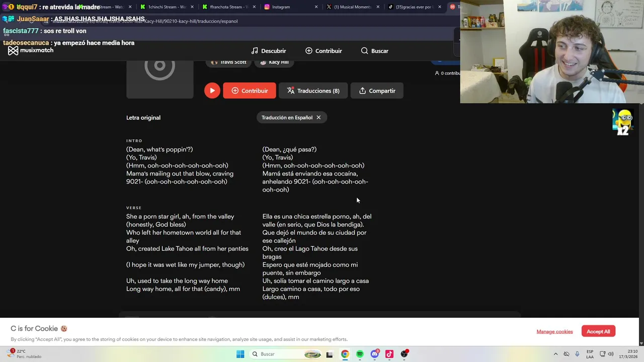Click the contributors count icon

tap(437, 73)
